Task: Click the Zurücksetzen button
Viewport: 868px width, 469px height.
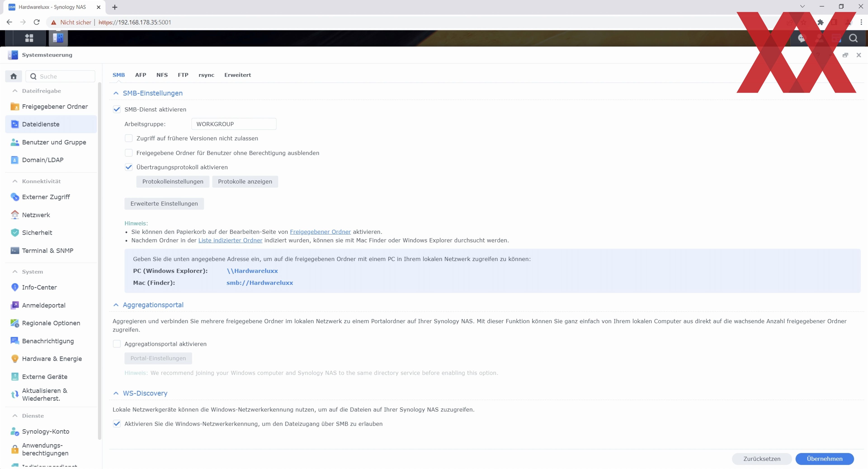Action: point(762,459)
